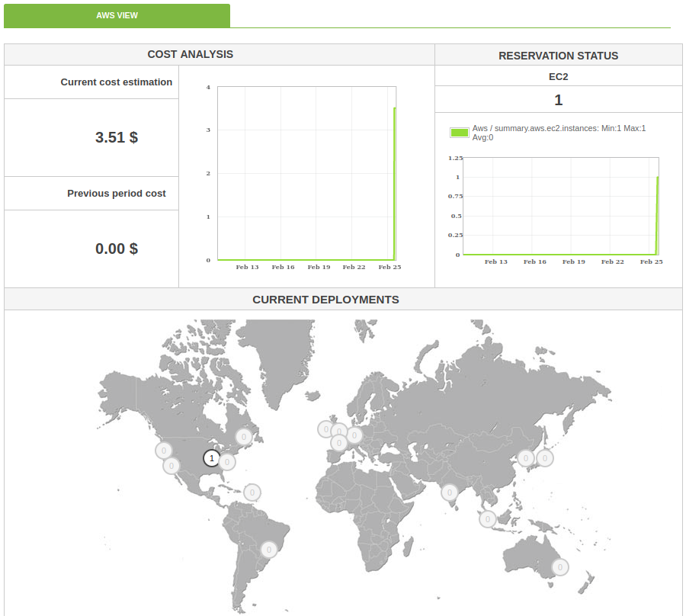Click the 'COST ANALYSIS' panel header

191,54
